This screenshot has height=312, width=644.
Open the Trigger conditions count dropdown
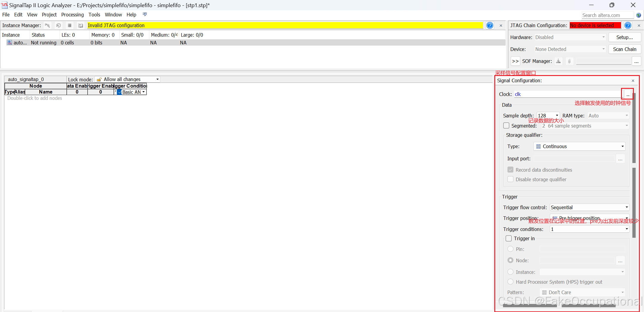pyautogui.click(x=589, y=229)
